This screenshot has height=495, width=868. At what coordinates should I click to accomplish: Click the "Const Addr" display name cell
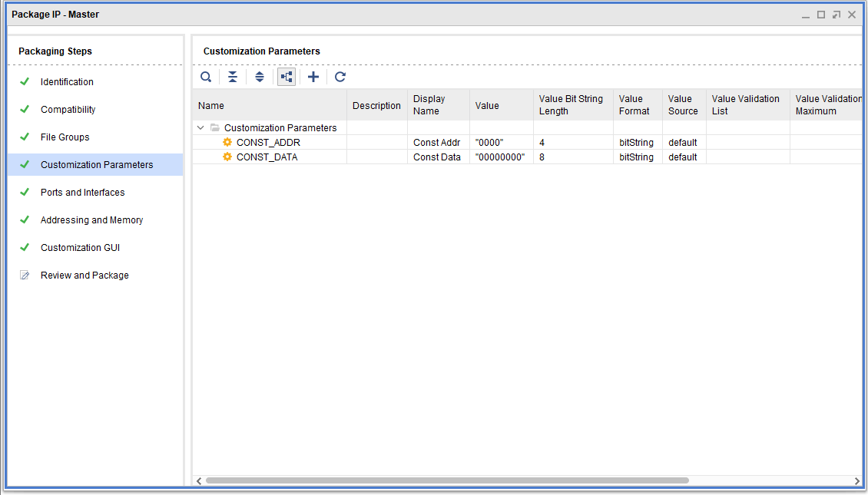point(437,143)
